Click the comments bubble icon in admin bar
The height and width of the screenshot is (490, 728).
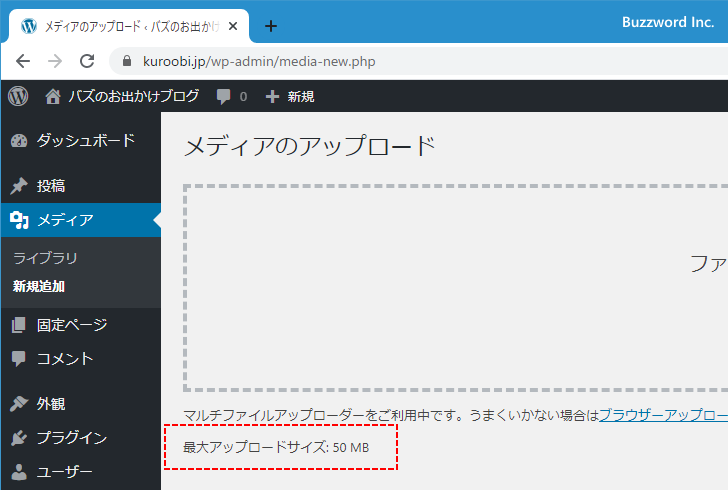click(223, 97)
